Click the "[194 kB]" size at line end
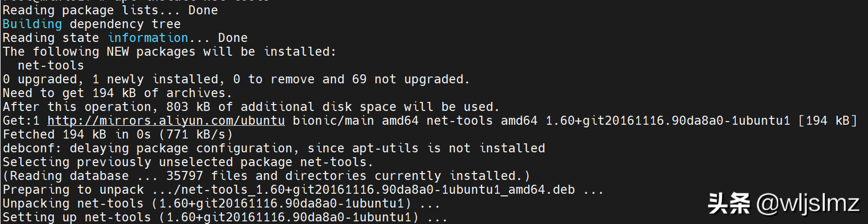The height and width of the screenshot is (224, 868). click(828, 121)
